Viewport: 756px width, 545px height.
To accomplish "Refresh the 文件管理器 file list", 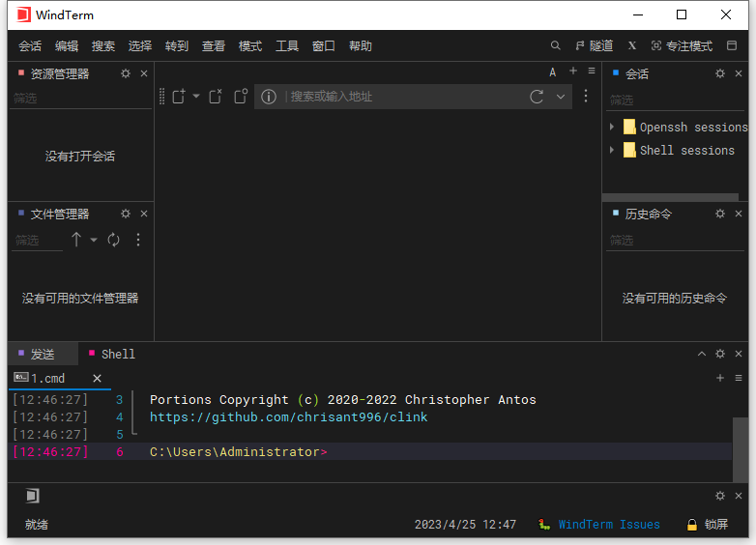I will pyautogui.click(x=114, y=240).
